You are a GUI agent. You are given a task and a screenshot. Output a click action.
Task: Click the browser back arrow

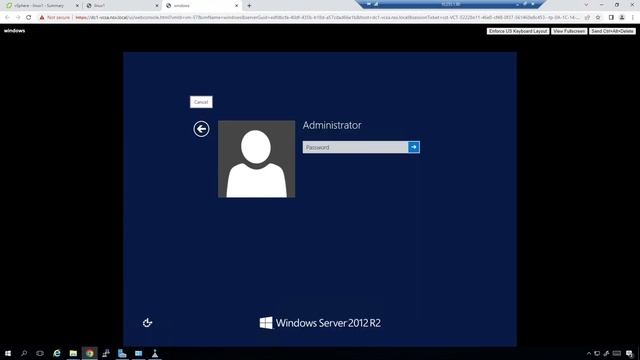(7, 18)
